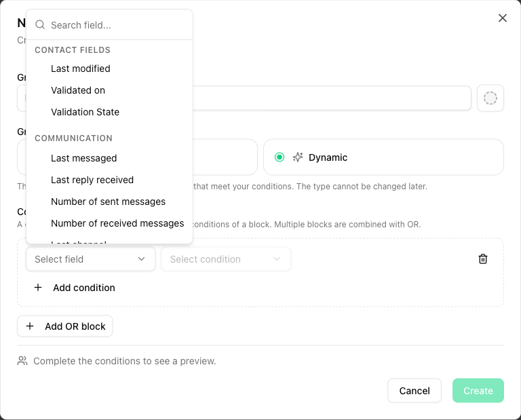Click the Dynamic sparkle icon
The width and height of the screenshot is (521, 420).
tap(298, 157)
